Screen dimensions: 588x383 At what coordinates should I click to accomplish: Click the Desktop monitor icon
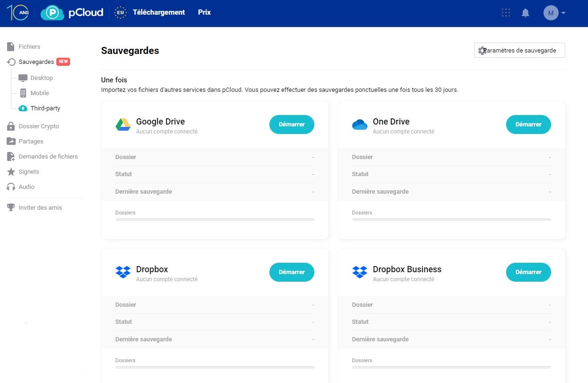(23, 78)
